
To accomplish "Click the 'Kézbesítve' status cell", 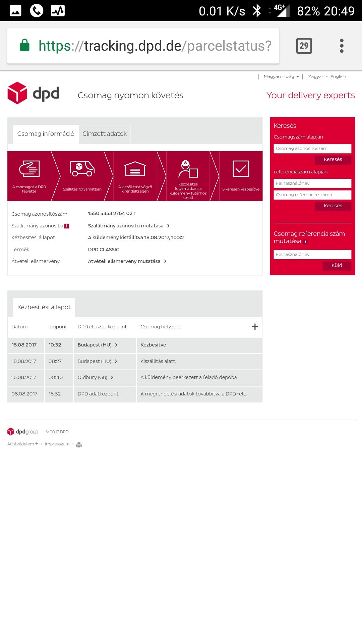I will [199, 345].
